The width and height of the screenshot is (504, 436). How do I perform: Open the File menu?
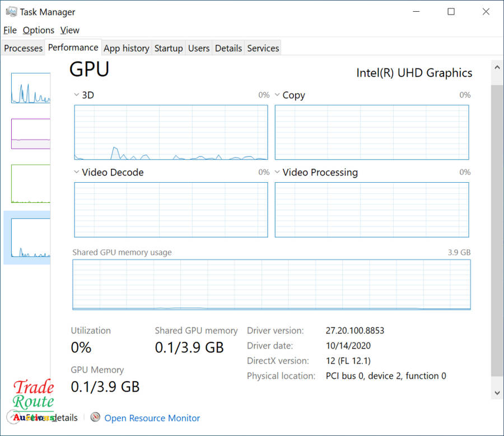10,30
